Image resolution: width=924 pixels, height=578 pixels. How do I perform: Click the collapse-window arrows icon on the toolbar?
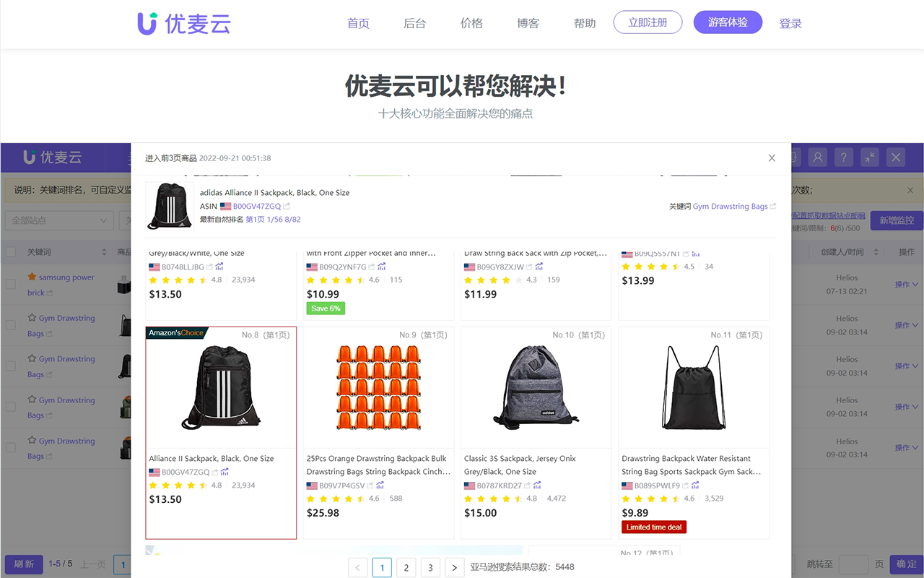869,157
